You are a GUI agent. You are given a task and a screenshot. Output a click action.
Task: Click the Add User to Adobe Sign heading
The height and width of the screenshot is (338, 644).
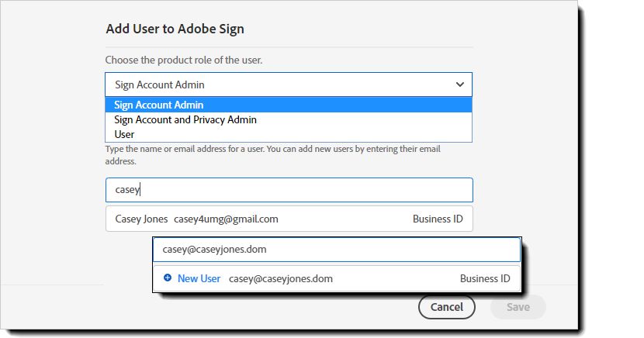pyautogui.click(x=175, y=29)
